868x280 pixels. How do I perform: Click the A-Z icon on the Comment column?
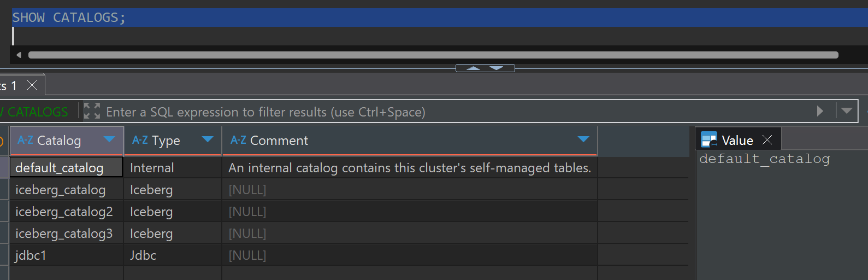click(238, 141)
